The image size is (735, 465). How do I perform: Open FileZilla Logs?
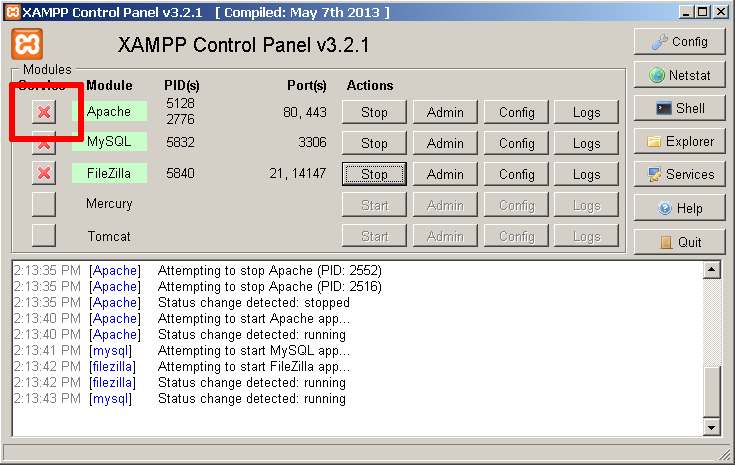click(586, 174)
